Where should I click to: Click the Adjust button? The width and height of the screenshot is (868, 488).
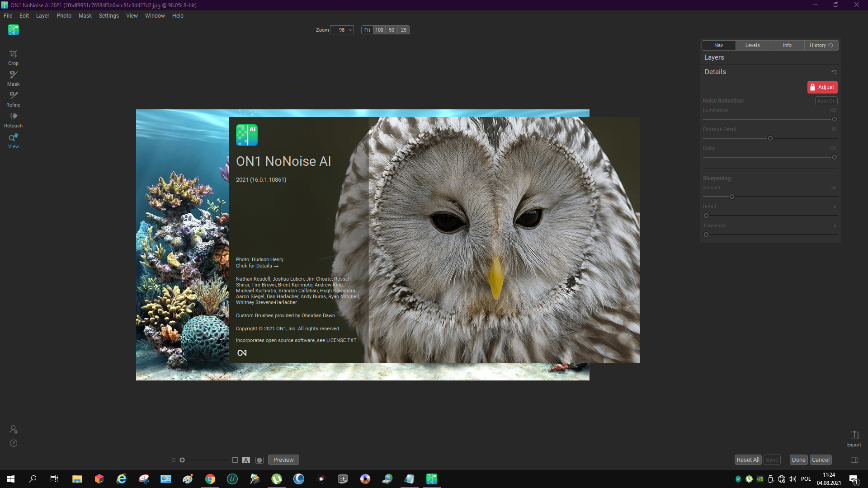(822, 87)
